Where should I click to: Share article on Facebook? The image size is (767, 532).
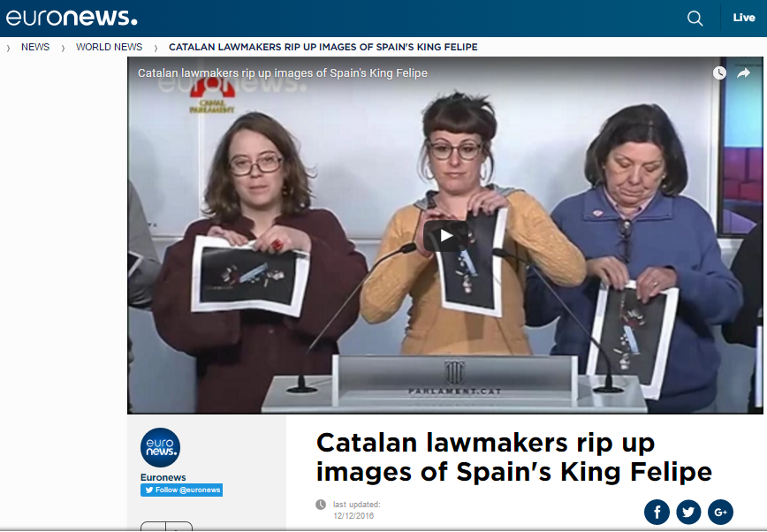(657, 512)
